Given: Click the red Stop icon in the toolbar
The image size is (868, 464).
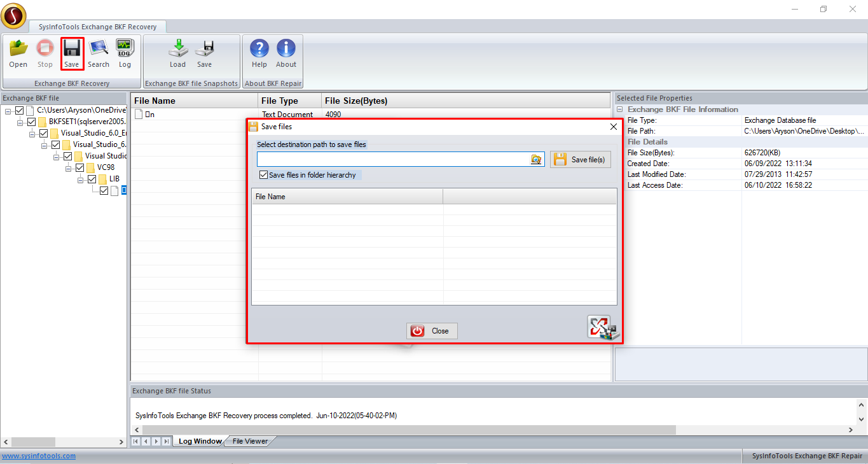Looking at the screenshot, I should tap(45, 53).
